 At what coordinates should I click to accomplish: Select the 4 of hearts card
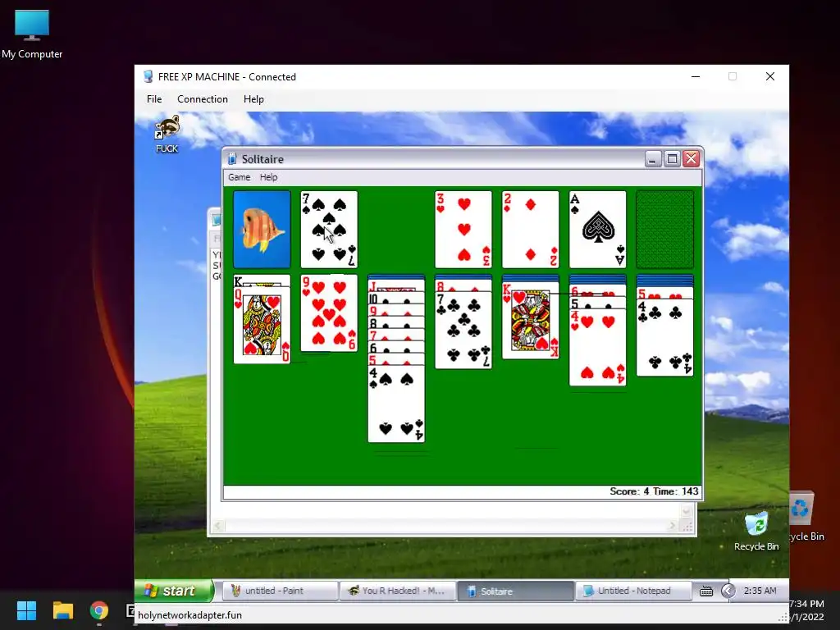(x=597, y=347)
